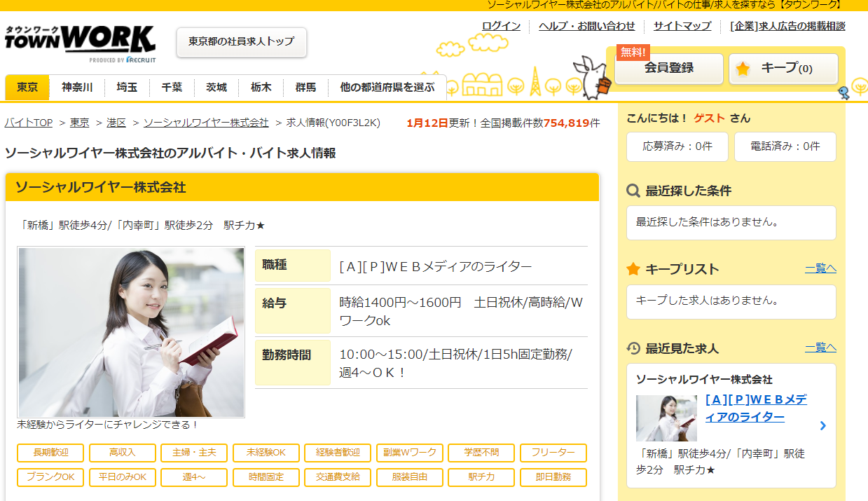This screenshot has width=868, height=501.
Task: Click the history clock icon beside 最近見た求人
Action: (x=633, y=348)
